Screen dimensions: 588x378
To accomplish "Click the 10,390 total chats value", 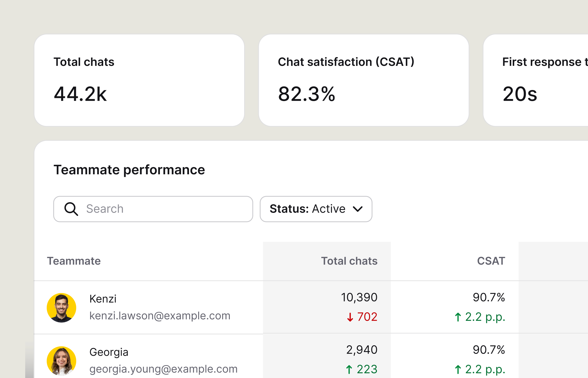I will tap(359, 297).
